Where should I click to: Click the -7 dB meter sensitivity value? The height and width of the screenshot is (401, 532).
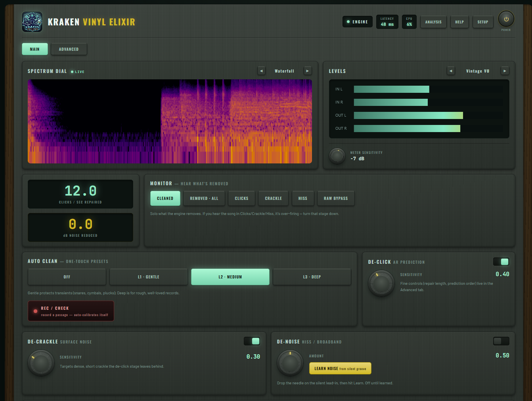[x=357, y=158]
